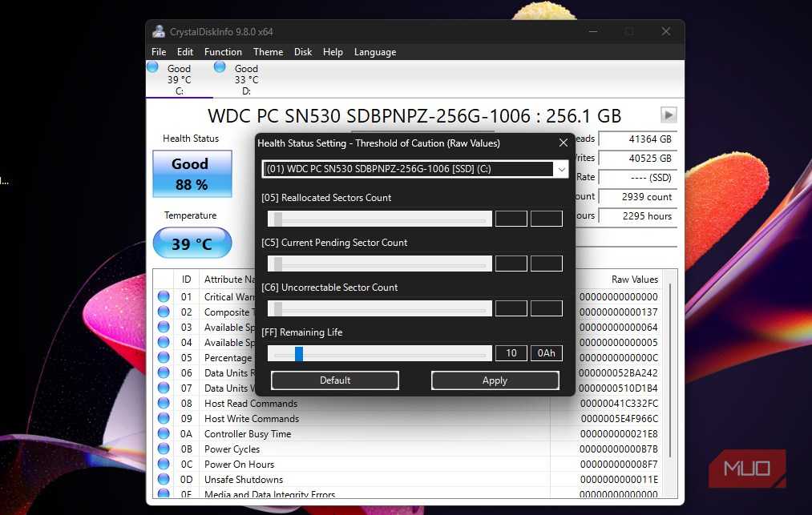This screenshot has height=515, width=812.
Task: Open the File menu
Action: (x=159, y=52)
